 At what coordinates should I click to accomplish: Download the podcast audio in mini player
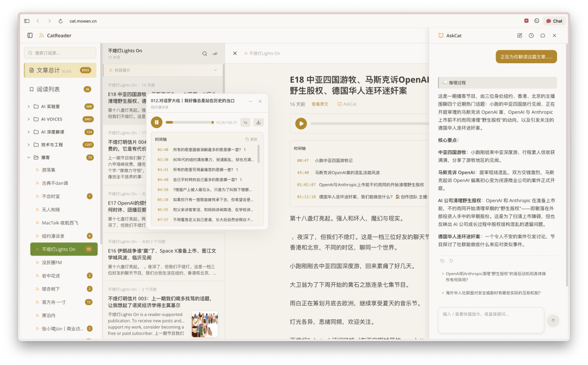pyautogui.click(x=259, y=122)
